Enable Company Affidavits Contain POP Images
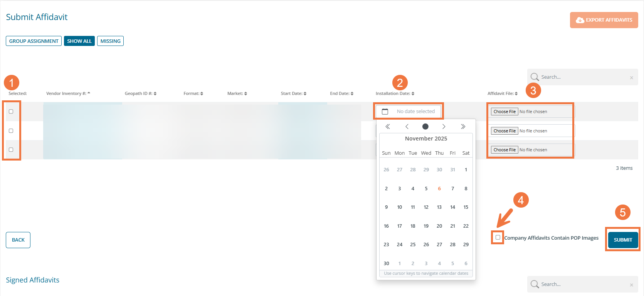Viewport: 644px width, 296px height. pos(498,237)
